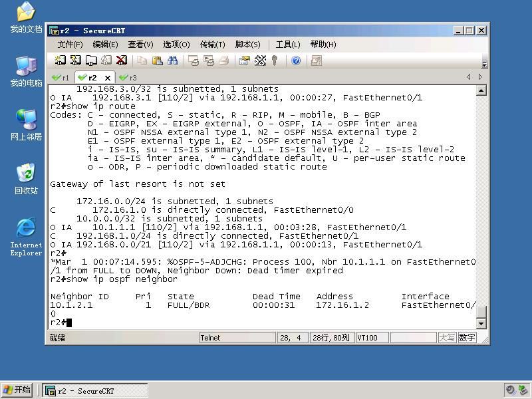Click neighbor ID 10.1.2.1 text
This screenshot has width=532, height=399.
(71, 305)
